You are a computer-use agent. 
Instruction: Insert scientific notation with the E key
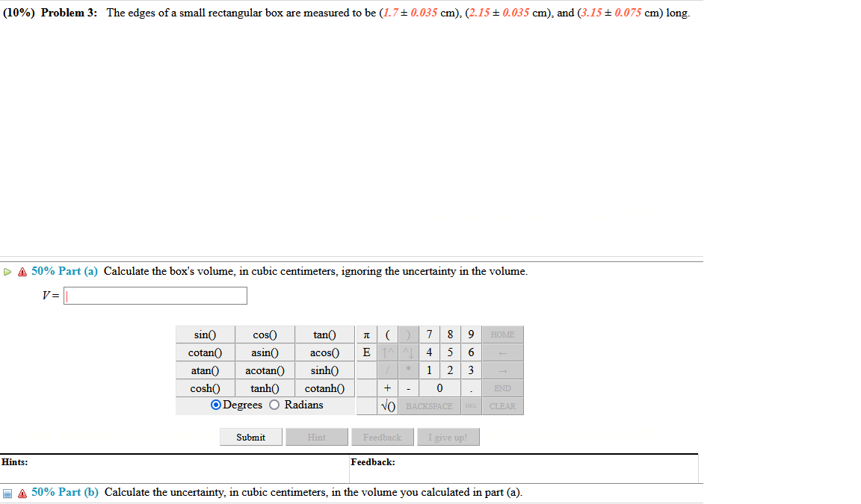point(366,352)
